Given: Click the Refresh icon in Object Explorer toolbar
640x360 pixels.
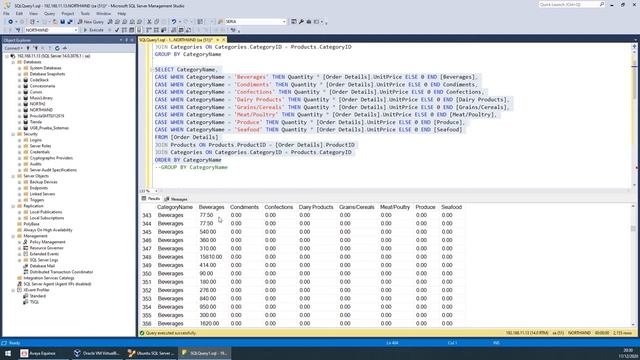Looking at the screenshot, I should (57, 48).
